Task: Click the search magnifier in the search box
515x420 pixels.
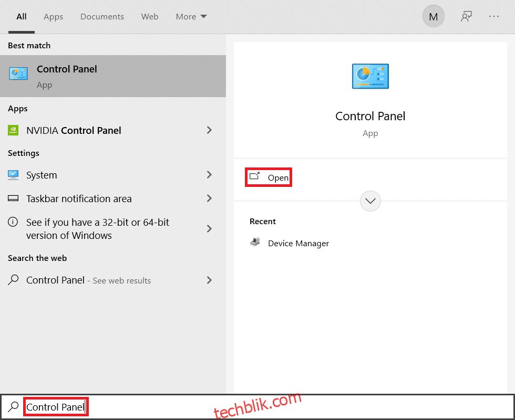Action: point(13,406)
